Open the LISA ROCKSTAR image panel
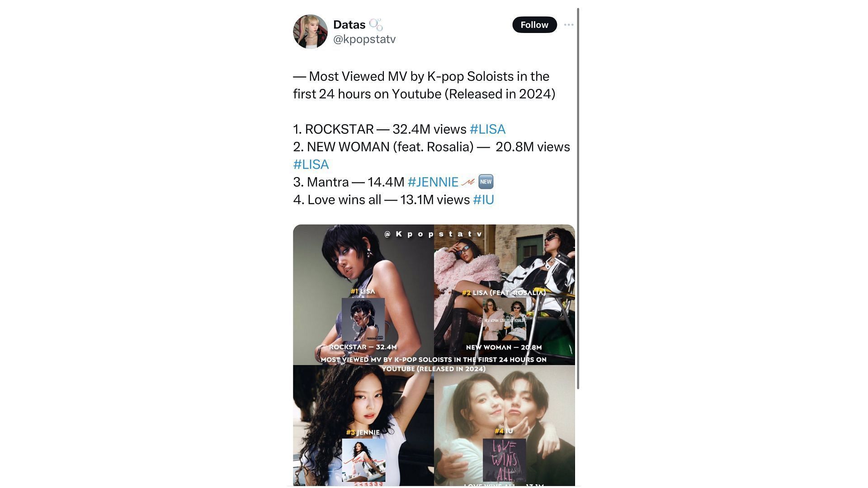The image size is (868, 488). pos(363,295)
